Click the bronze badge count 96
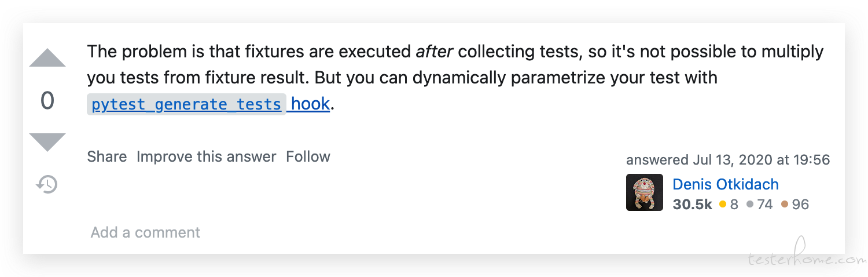Image resolution: width=868 pixels, height=277 pixels. pos(800,204)
